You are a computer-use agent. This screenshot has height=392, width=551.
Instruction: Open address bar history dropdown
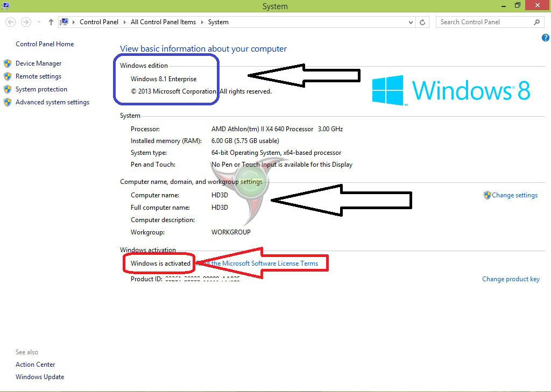(x=411, y=22)
